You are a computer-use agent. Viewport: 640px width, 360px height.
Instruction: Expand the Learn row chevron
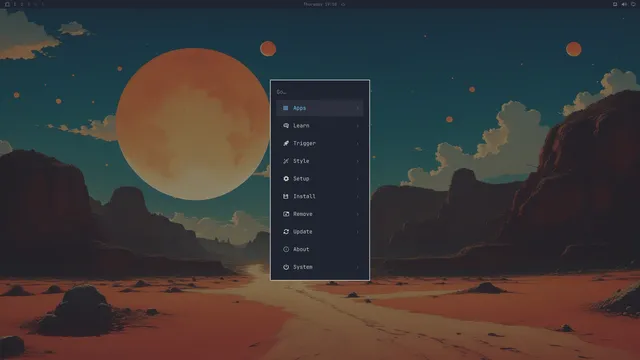358,126
